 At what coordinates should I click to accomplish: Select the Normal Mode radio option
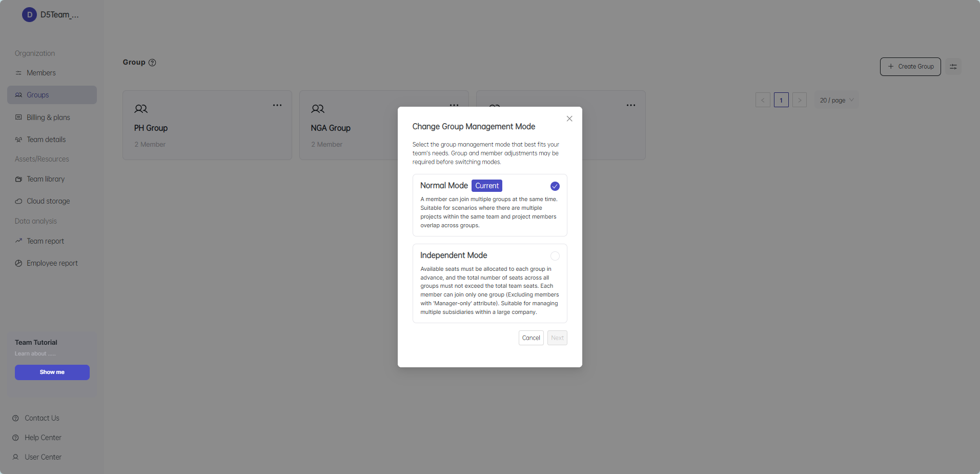(x=555, y=186)
